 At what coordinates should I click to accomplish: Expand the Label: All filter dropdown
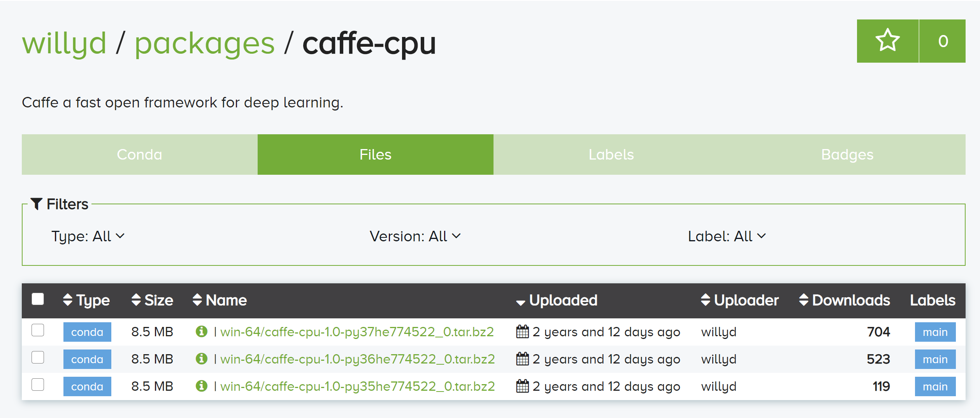click(727, 236)
